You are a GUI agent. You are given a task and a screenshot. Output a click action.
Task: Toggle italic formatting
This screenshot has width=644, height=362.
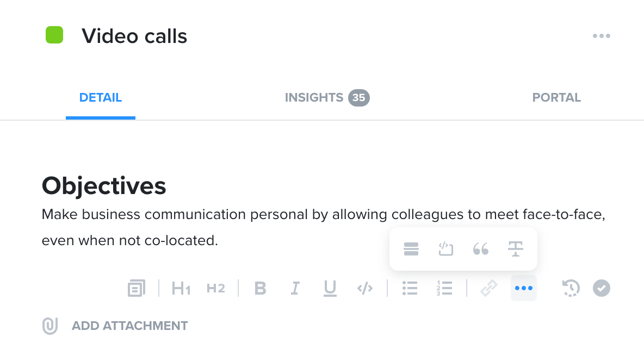pos(295,288)
